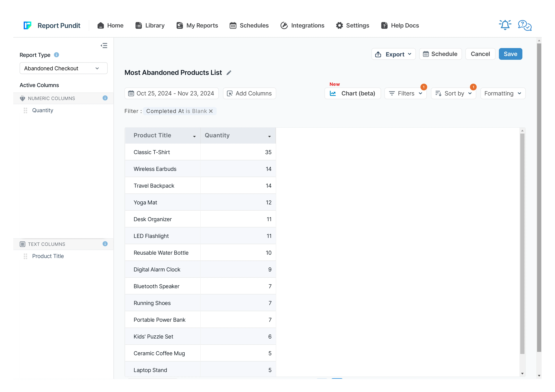Click the Add Columns button
This screenshot has width=555, height=392.
click(x=249, y=93)
